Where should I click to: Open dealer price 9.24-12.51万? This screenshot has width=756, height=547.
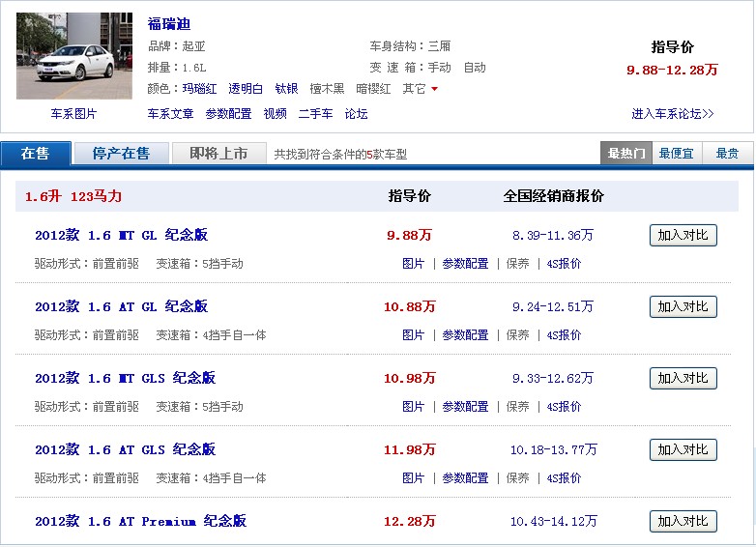tap(553, 306)
